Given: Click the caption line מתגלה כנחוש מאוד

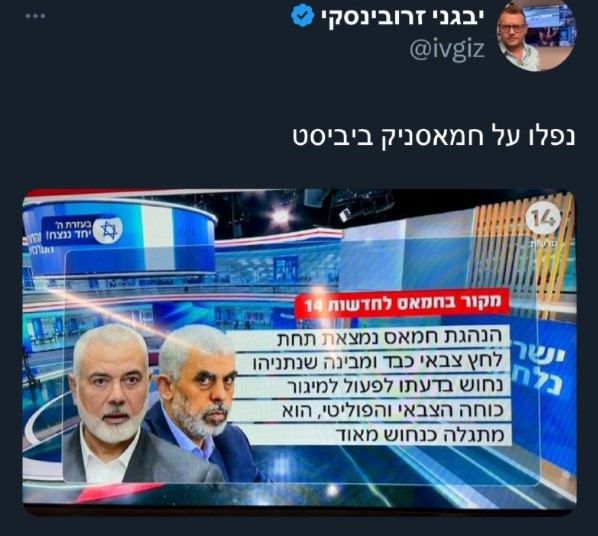Looking at the screenshot, I should point(420,434).
